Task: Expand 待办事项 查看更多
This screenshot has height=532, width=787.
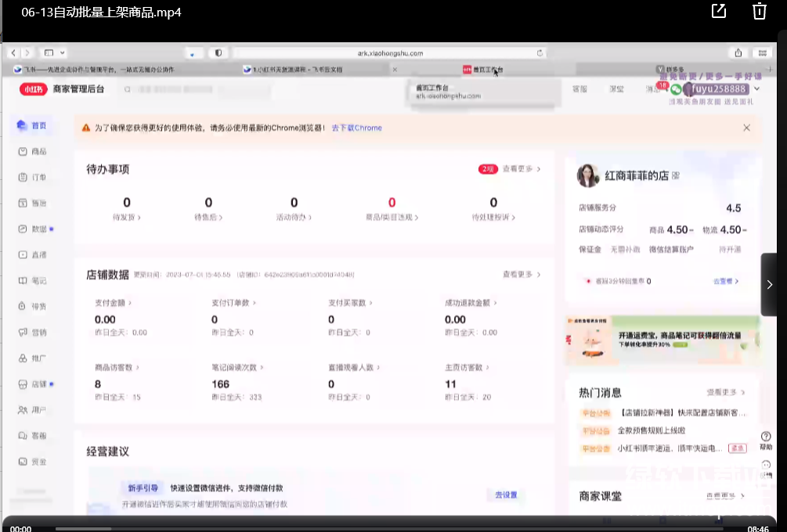Action: [x=522, y=169]
